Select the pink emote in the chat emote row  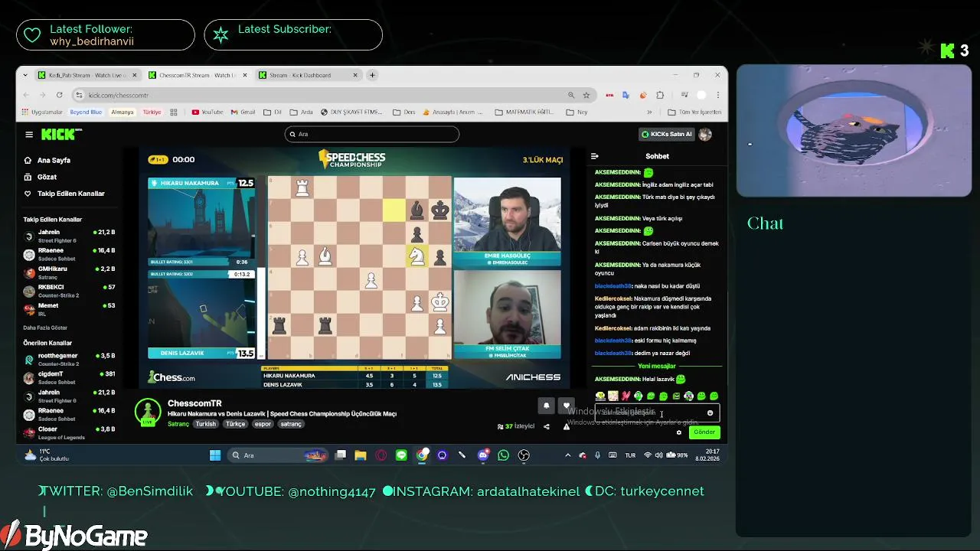click(x=626, y=396)
